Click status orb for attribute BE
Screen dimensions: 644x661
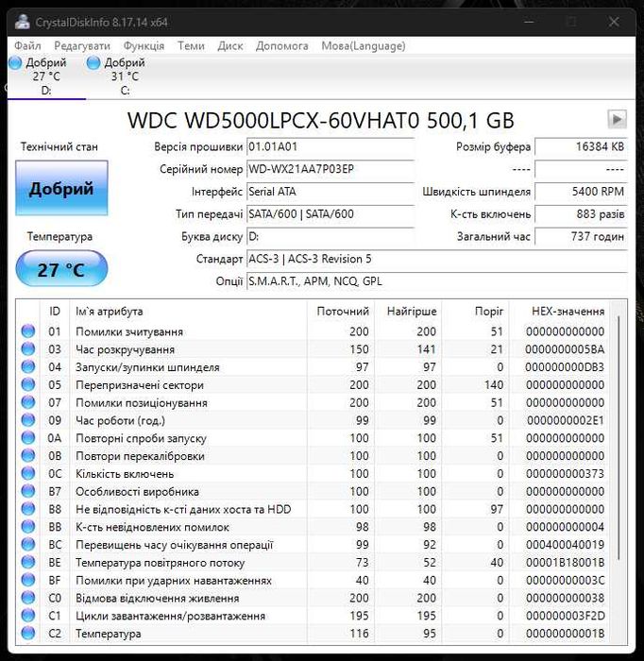tap(28, 562)
